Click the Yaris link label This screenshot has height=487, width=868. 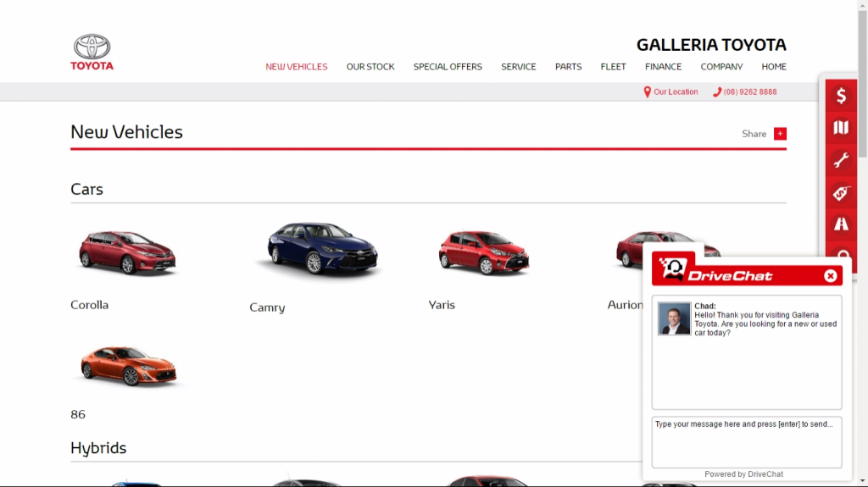click(442, 305)
